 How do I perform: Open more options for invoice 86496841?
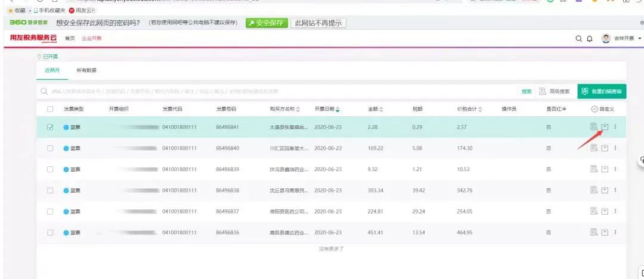[615, 126]
